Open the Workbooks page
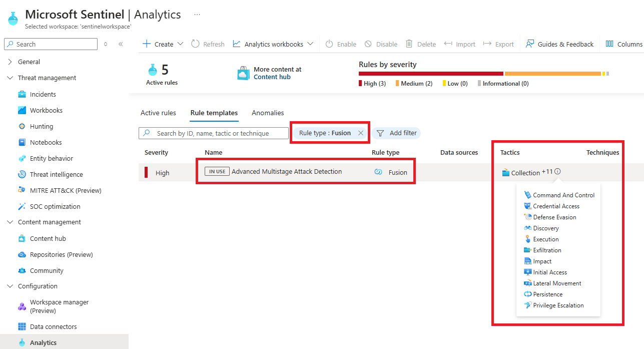 (x=46, y=110)
